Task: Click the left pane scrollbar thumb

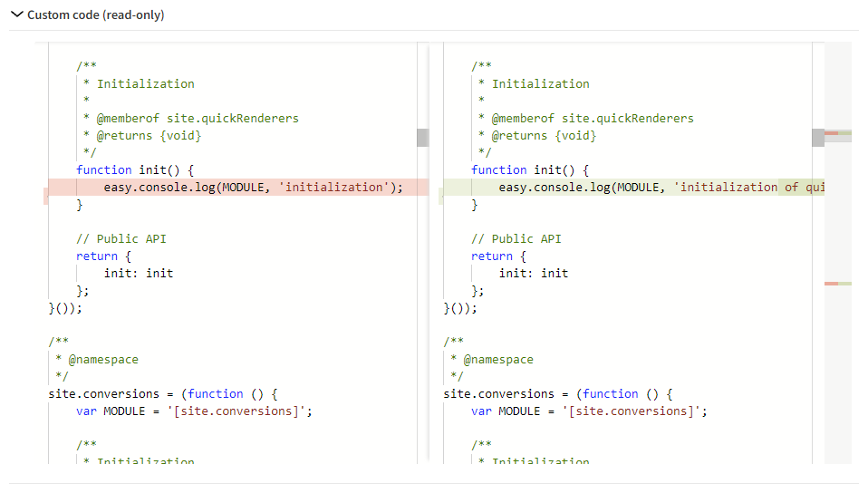Action: (x=422, y=138)
